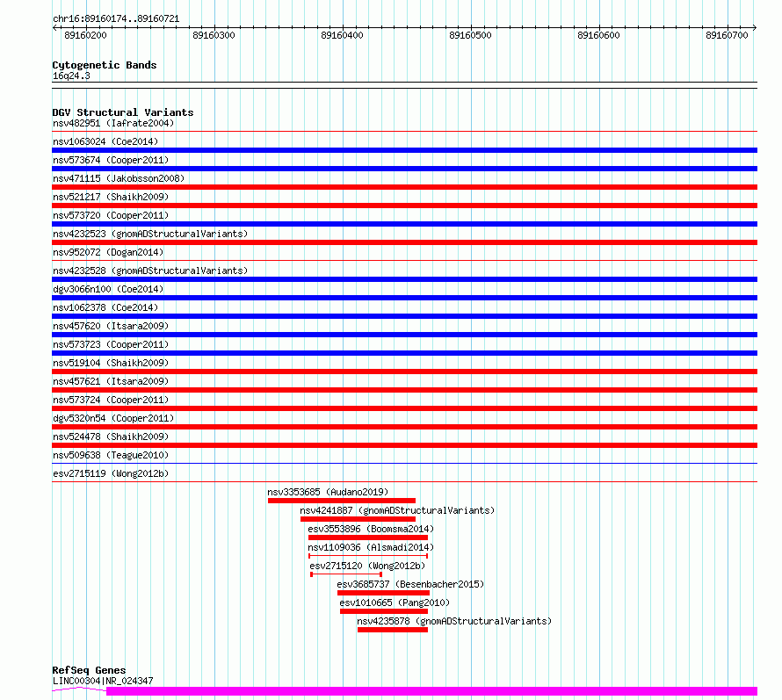782x700 pixels.
Task: Click the esv2715120 thin red interval line
Action: click(346, 574)
